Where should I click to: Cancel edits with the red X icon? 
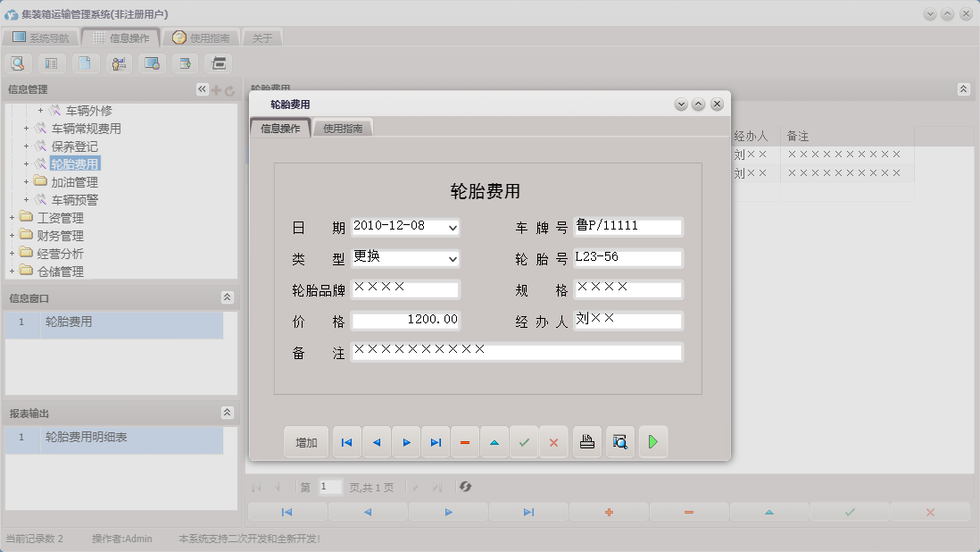pyautogui.click(x=553, y=441)
